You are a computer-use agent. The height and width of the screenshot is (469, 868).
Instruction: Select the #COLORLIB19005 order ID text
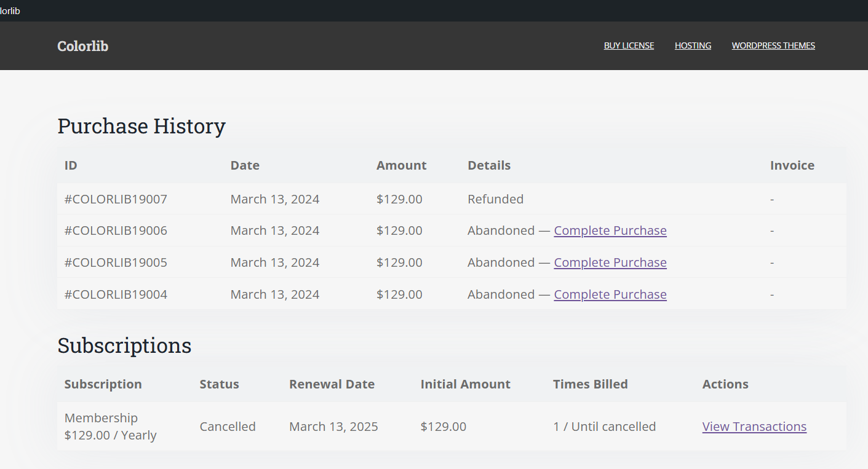pyautogui.click(x=116, y=262)
